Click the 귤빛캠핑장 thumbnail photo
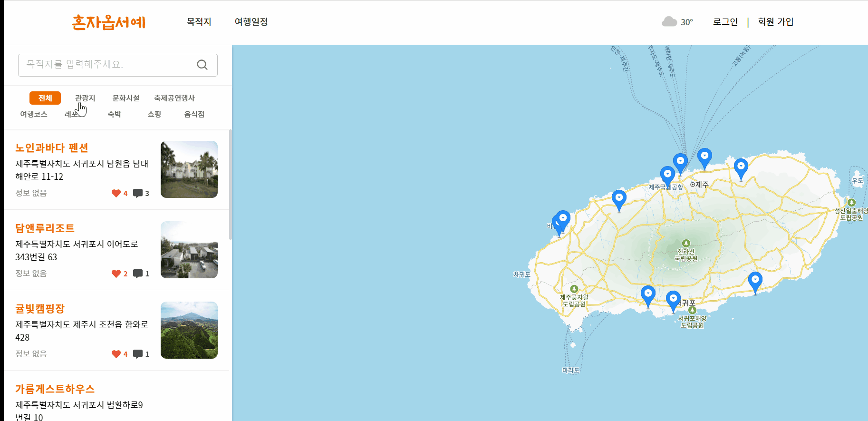Screen dimensions: 868x421 point(189,330)
